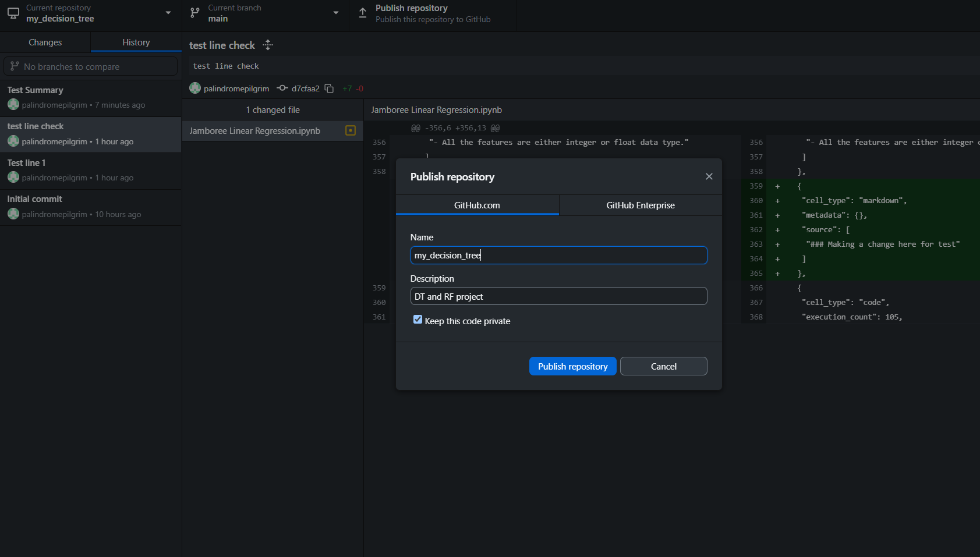Switch to the GitHub Enterprise tab
Screen dimensions: 980x557
pyautogui.click(x=640, y=205)
